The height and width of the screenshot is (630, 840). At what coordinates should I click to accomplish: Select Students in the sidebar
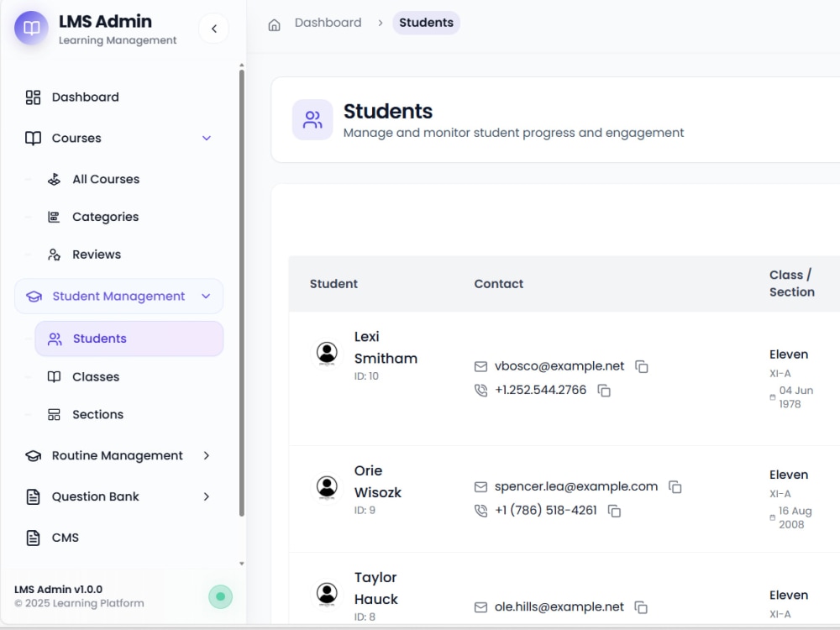point(129,339)
